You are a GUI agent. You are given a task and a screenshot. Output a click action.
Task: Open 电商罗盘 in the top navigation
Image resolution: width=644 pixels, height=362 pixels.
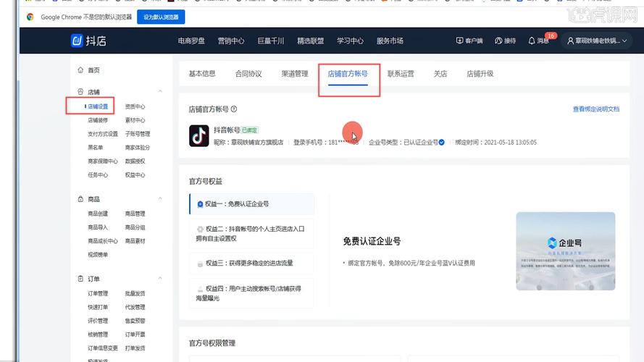(x=191, y=41)
